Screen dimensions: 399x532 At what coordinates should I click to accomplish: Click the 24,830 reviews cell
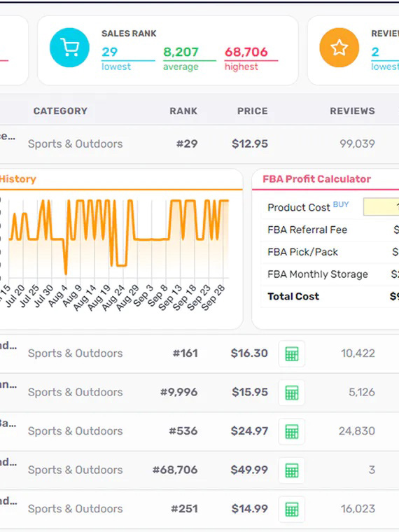pos(357,431)
